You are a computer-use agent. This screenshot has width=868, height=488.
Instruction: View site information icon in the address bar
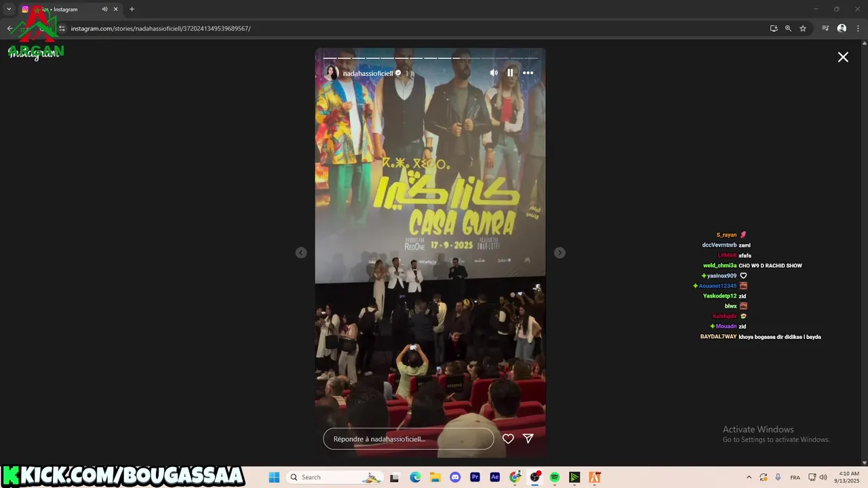click(62, 28)
